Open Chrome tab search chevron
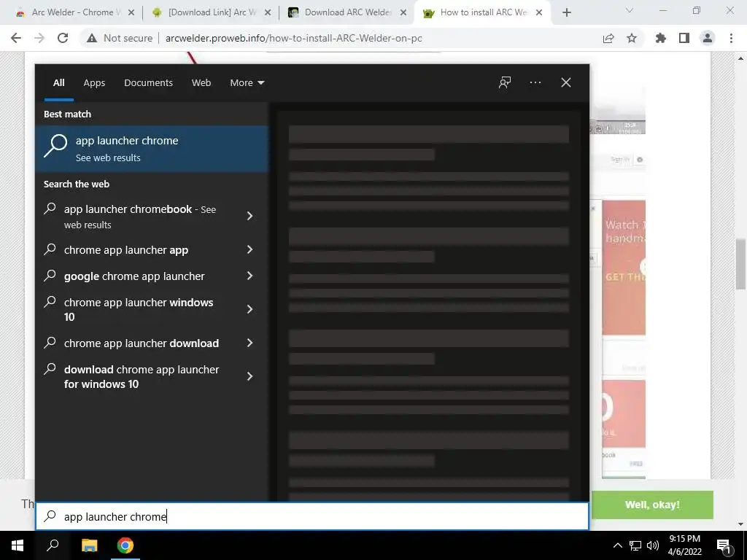This screenshot has width=747, height=560. pos(630,10)
